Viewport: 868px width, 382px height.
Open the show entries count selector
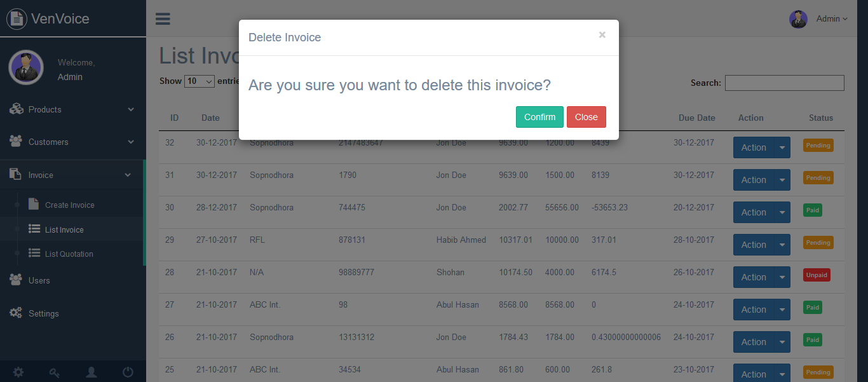pyautogui.click(x=200, y=81)
